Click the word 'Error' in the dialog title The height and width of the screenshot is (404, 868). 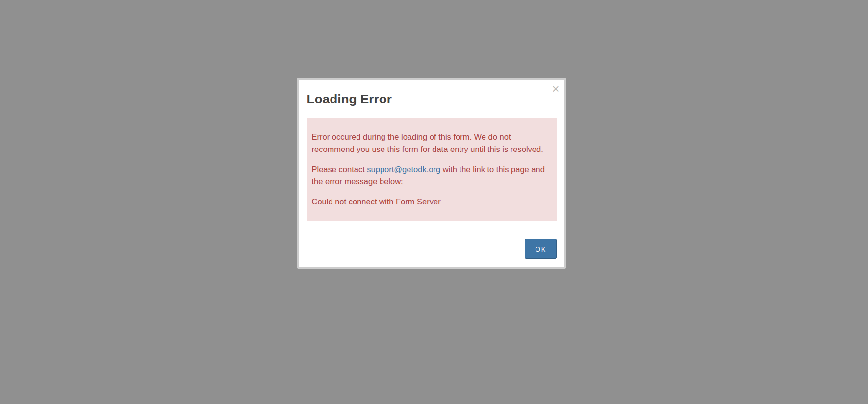click(x=376, y=99)
